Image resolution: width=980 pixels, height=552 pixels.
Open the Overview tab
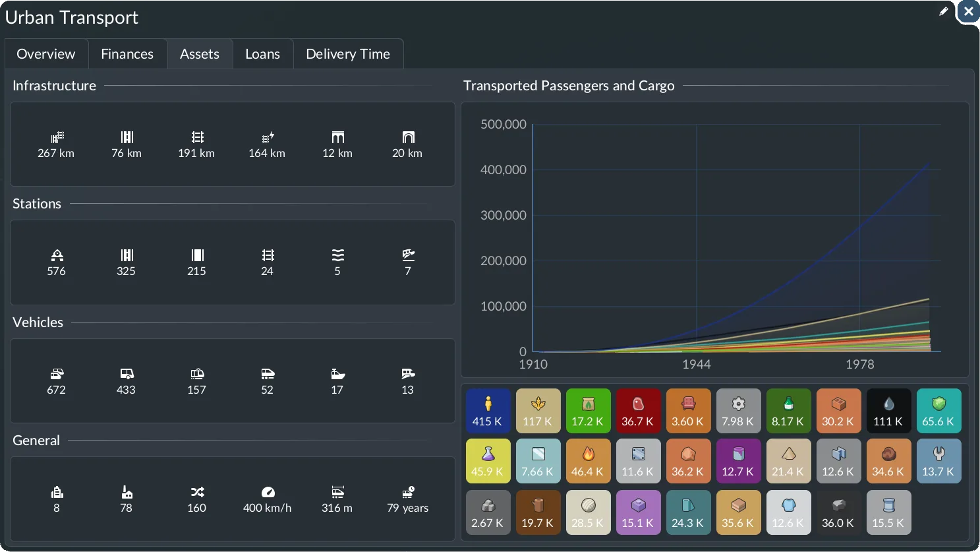(x=46, y=54)
